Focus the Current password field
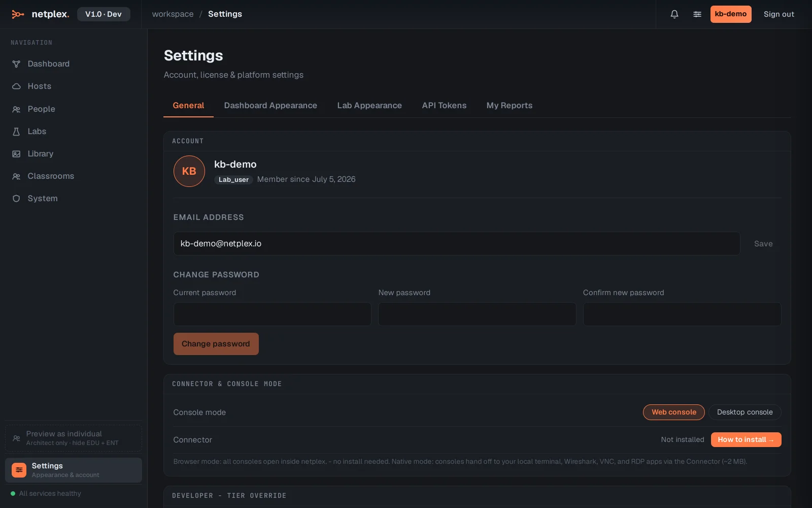The width and height of the screenshot is (812, 508). click(273, 314)
